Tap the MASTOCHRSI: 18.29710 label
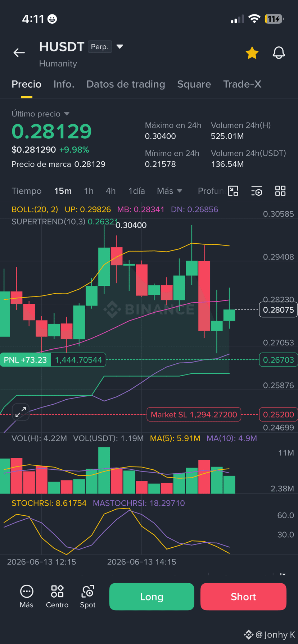Screen dimensions: 298x644 click(x=139, y=503)
